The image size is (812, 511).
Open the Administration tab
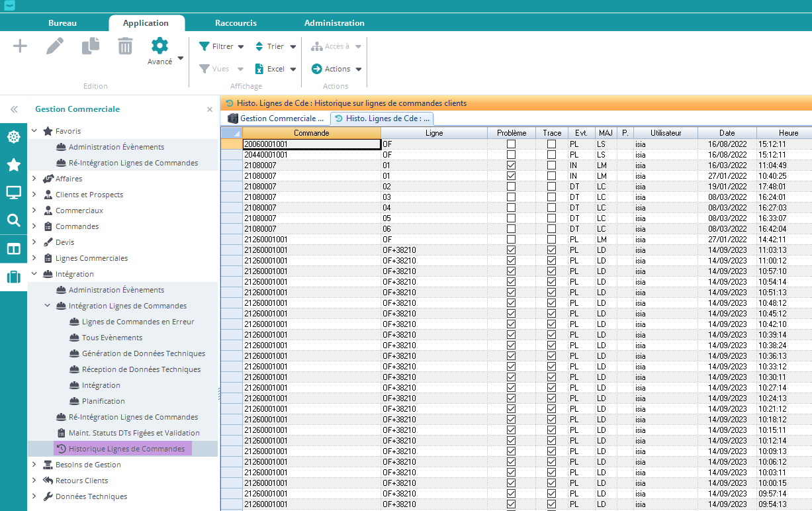(x=334, y=23)
